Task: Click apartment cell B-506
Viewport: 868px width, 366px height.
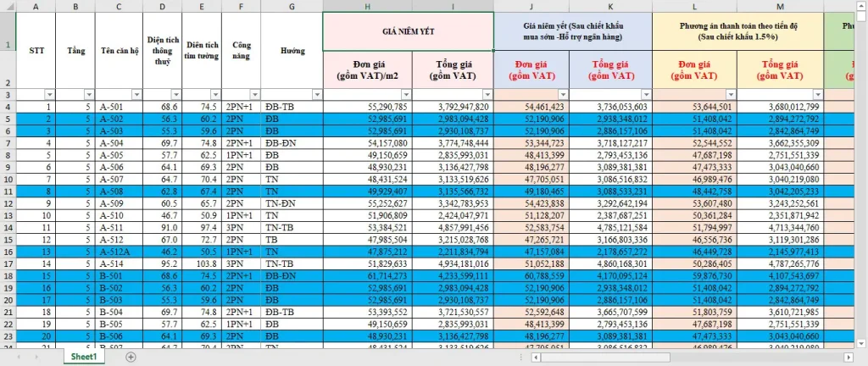Action: pyautogui.click(x=119, y=338)
